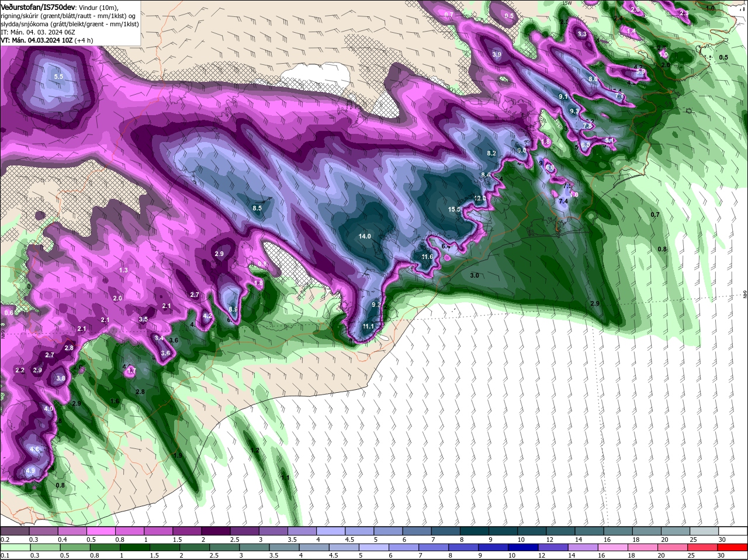Pick bottom-row legend swatch between 0.1 and 0.3

coord(15,547)
